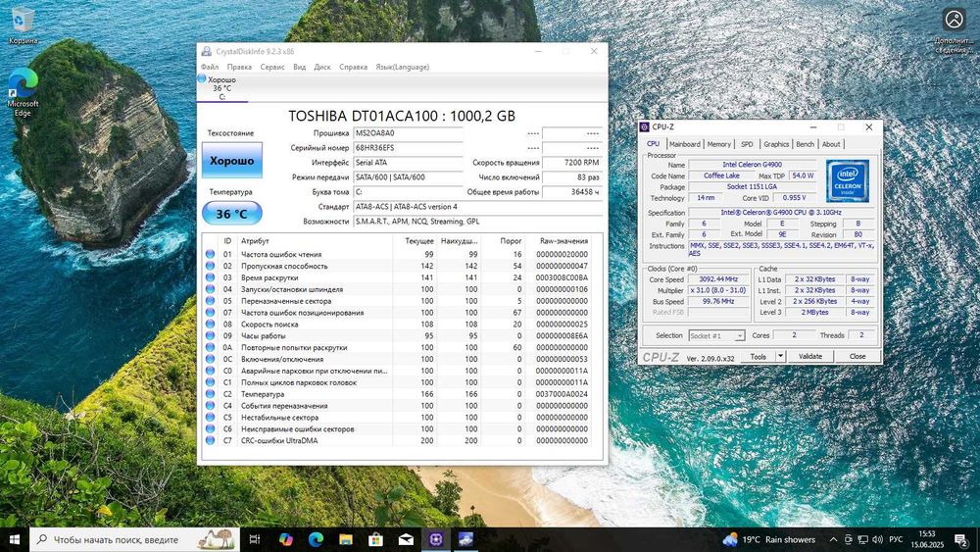This screenshot has width=980, height=552.
Task: Select the CRC-ошибки UltraDMA row
Action: click(397, 441)
